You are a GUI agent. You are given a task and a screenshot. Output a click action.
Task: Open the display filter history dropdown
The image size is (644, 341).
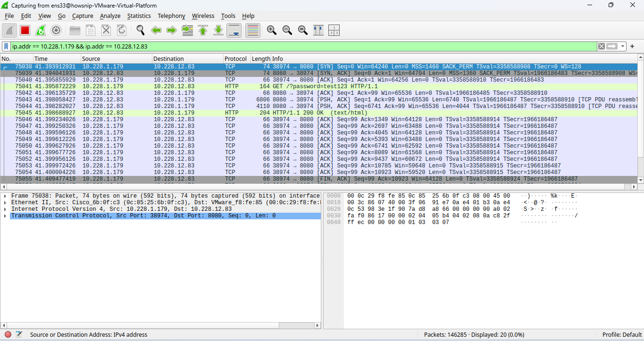(623, 46)
